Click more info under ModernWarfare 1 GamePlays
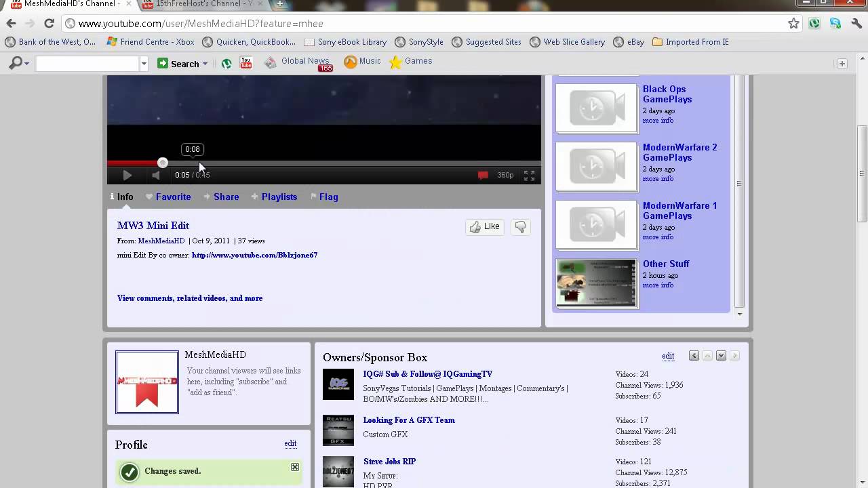This screenshot has width=868, height=488. pos(658,237)
